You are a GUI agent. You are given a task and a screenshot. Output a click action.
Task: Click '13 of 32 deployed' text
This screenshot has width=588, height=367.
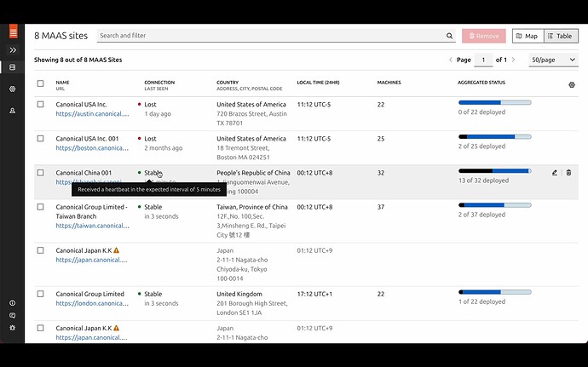point(483,181)
